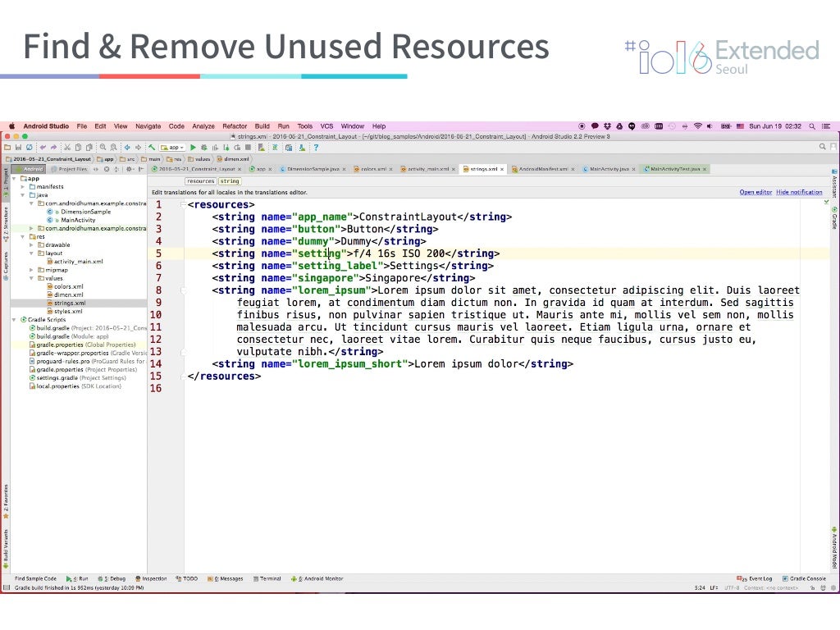Click the green Run app icon
Screen dimensions: 840x630
click(193, 148)
